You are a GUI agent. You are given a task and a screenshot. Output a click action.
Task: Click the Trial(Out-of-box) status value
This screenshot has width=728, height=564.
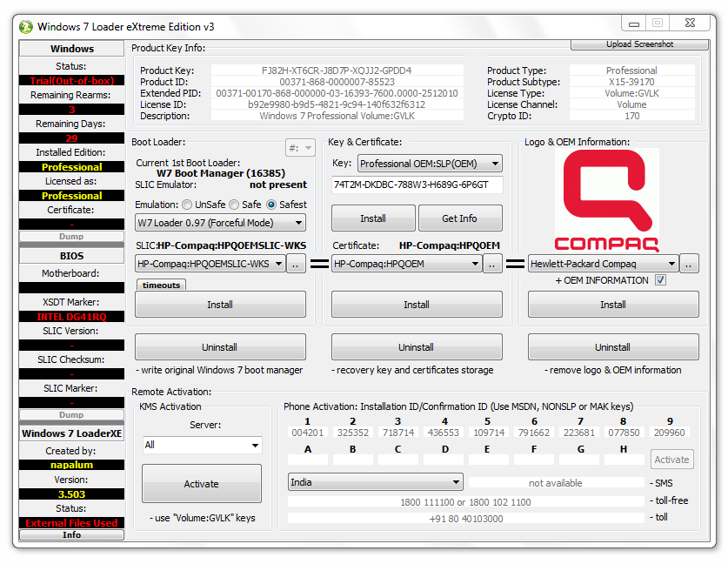pyautogui.click(x=71, y=81)
